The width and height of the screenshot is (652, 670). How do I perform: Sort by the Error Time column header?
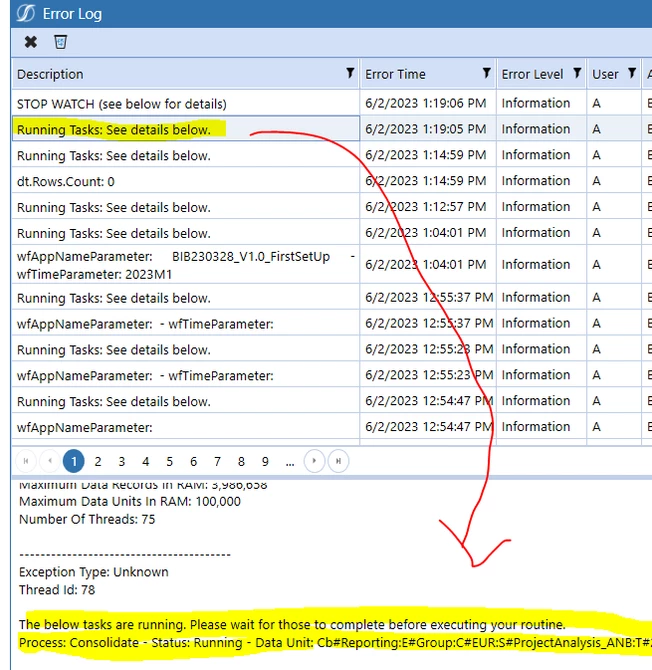[x=395, y=74]
